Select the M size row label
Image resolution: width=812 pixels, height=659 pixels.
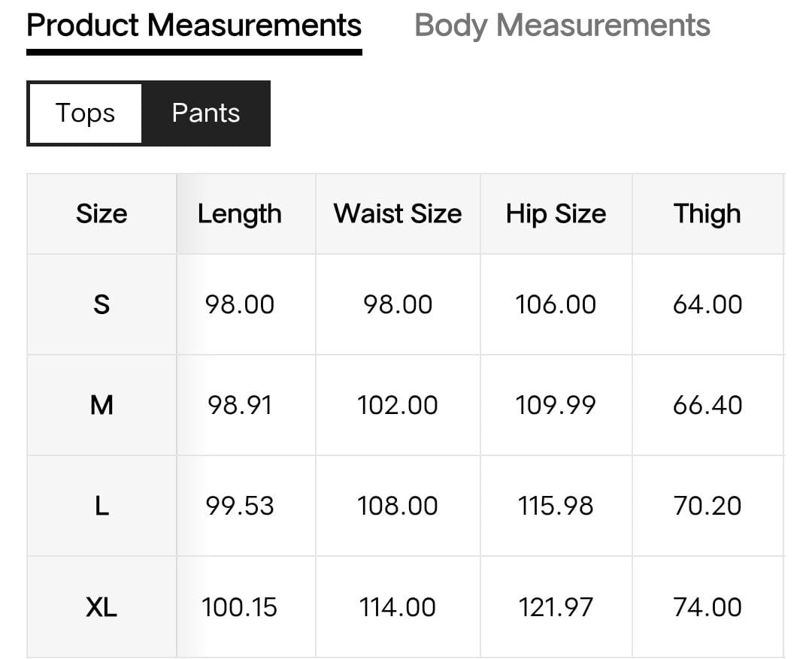[101, 405]
